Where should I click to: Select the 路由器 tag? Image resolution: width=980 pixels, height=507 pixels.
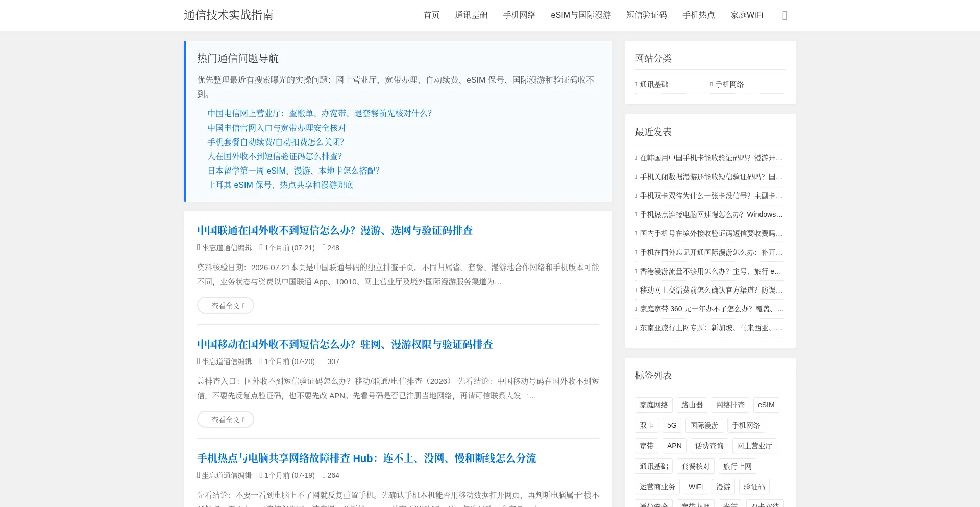pos(692,405)
